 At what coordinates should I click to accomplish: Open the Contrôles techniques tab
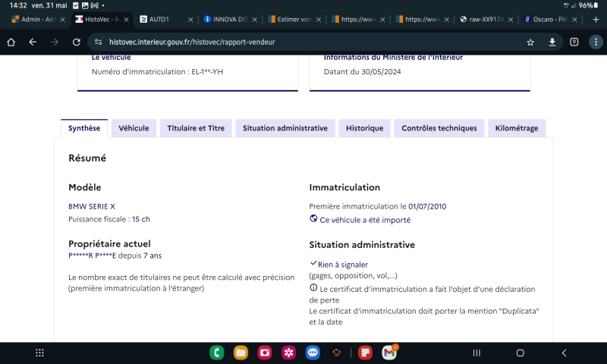tap(439, 128)
